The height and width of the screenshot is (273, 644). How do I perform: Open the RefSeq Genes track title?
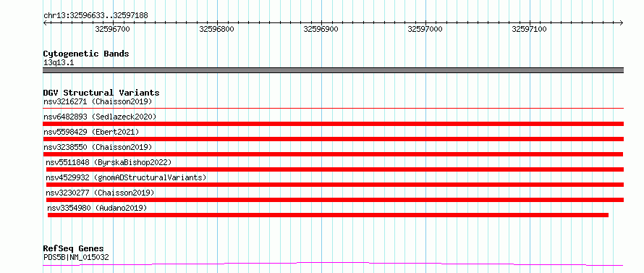click(73, 249)
